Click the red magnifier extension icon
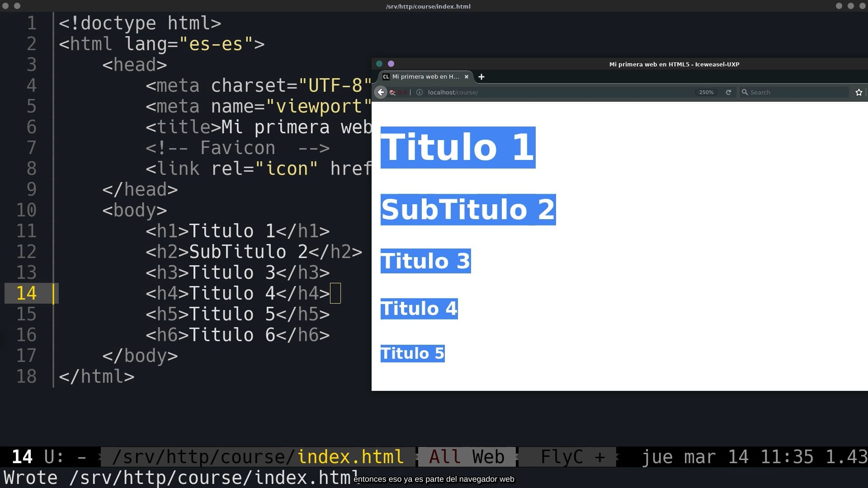The width and height of the screenshot is (868, 488). [392, 92]
